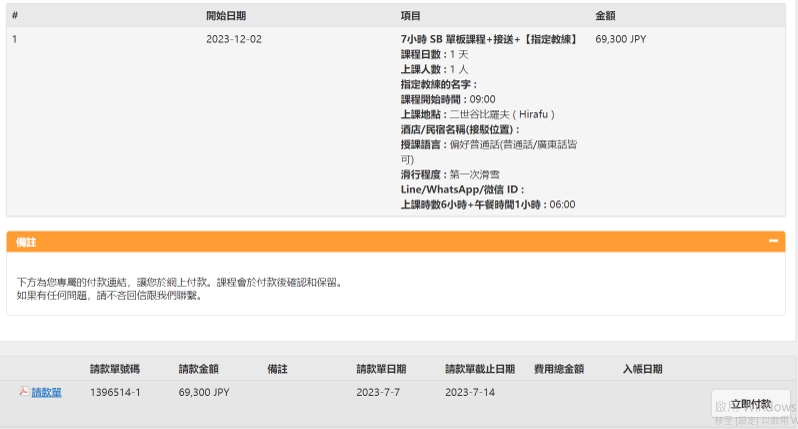Click the Line/WhatsApp/微信 ID label

tap(462, 190)
